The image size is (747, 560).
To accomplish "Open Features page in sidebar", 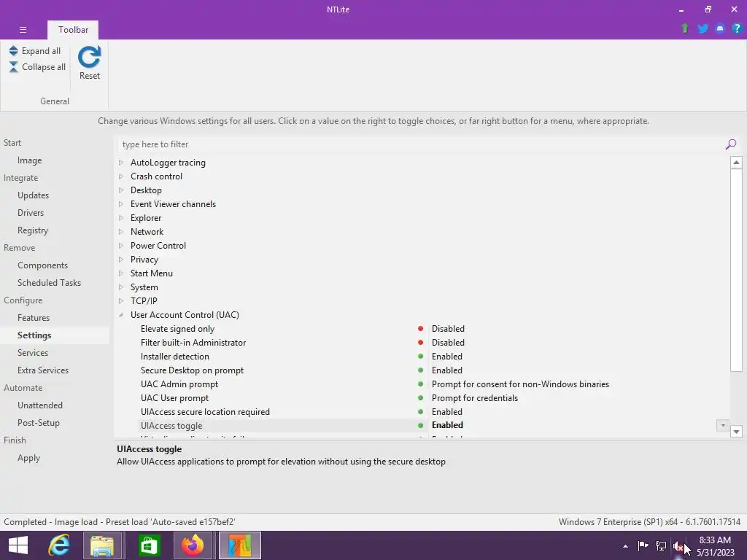I will tap(34, 318).
